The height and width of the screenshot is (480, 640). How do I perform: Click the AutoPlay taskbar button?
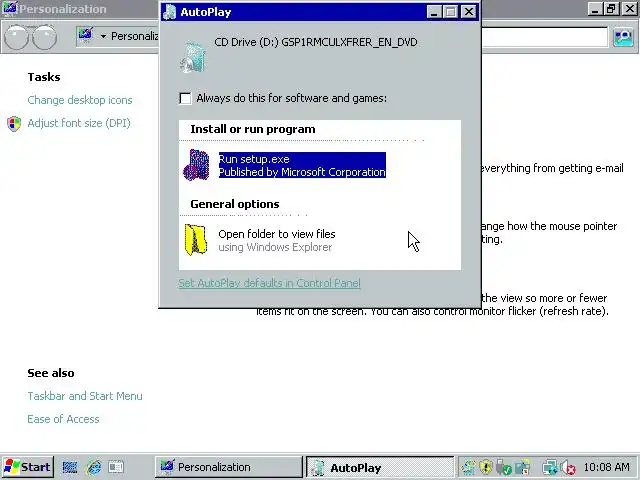380,467
